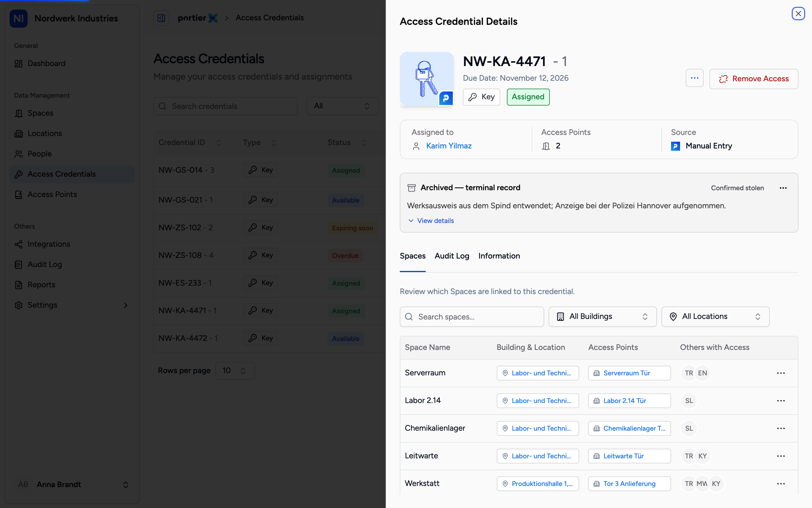Open the All Buildings dropdown
Viewport: 812px width, 508px height.
602,316
